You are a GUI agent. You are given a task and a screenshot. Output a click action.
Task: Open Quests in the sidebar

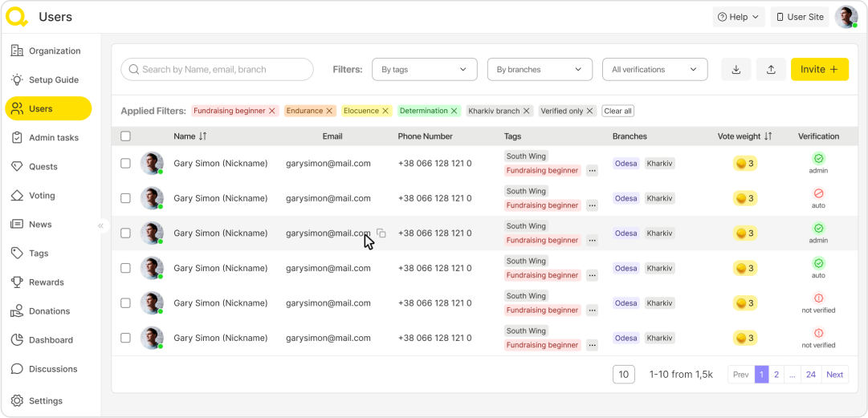(43, 167)
